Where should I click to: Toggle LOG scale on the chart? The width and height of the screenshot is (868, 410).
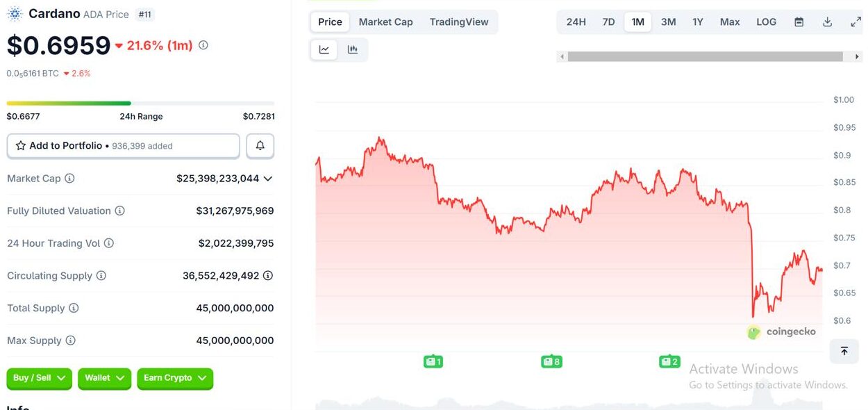(766, 22)
